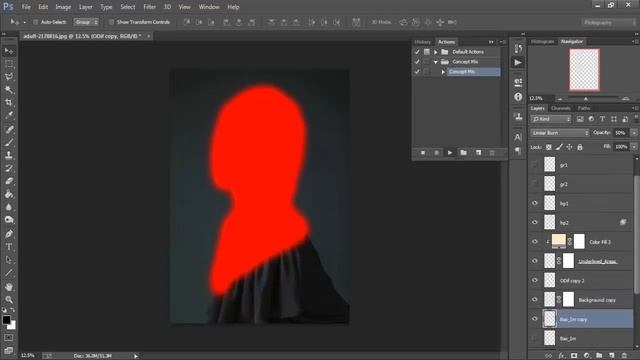Switch to the Histogram tab
Image resolution: width=640 pixels, height=360 pixels.
(x=543, y=42)
